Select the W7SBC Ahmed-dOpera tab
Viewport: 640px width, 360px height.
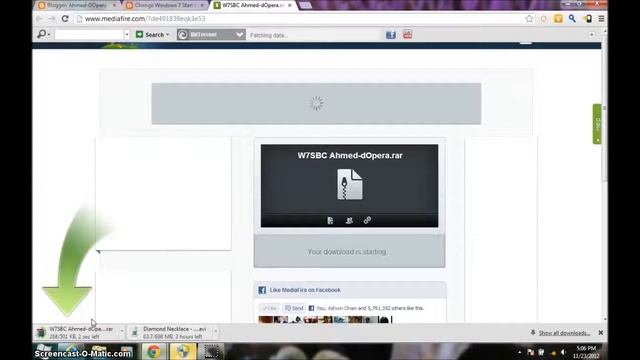(x=250, y=5)
